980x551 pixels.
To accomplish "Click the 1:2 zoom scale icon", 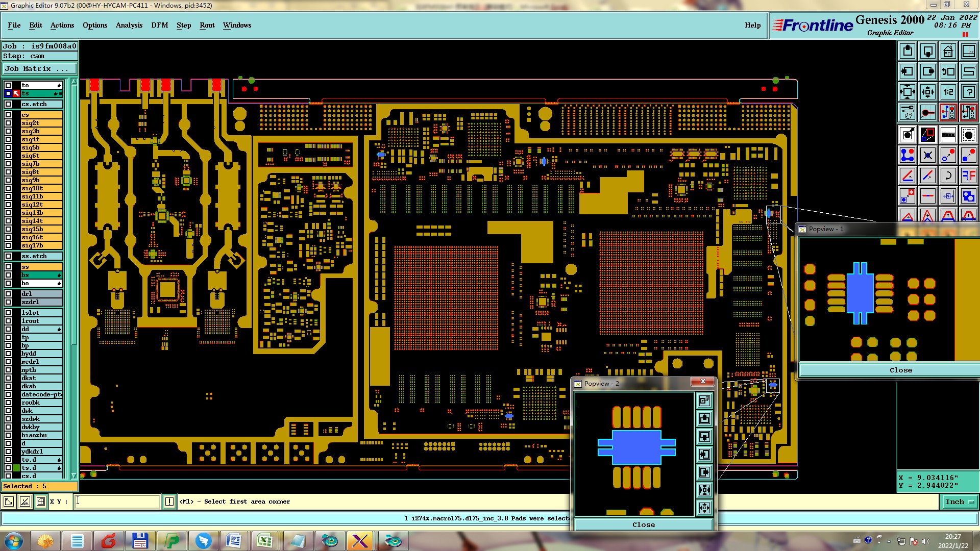I will tap(948, 92).
